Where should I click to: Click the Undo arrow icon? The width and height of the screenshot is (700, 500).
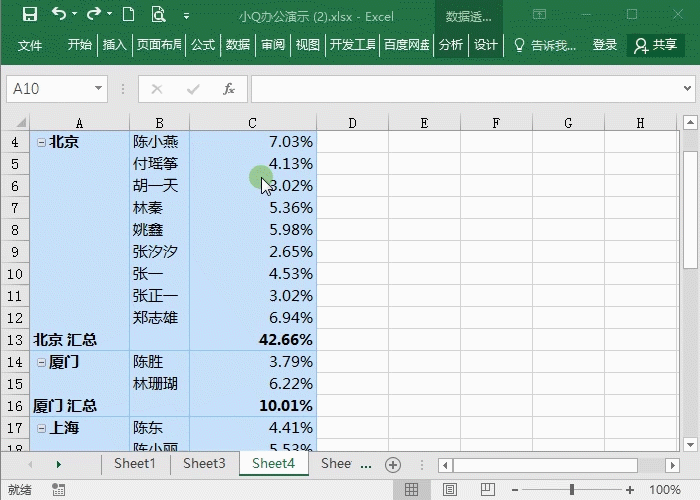(x=59, y=14)
